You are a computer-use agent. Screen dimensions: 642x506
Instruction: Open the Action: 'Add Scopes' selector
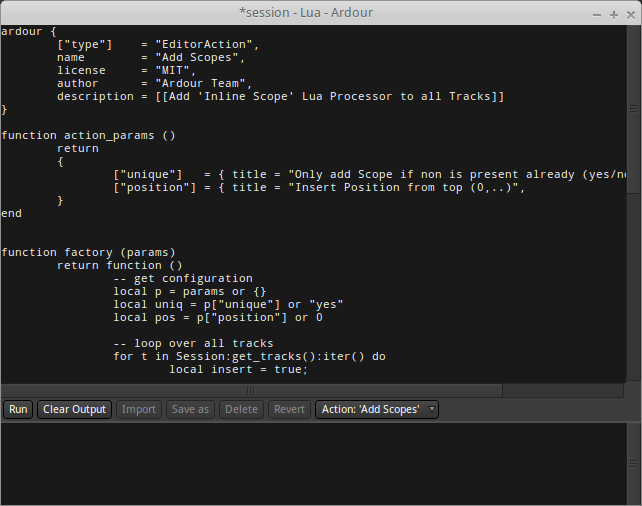pos(377,409)
